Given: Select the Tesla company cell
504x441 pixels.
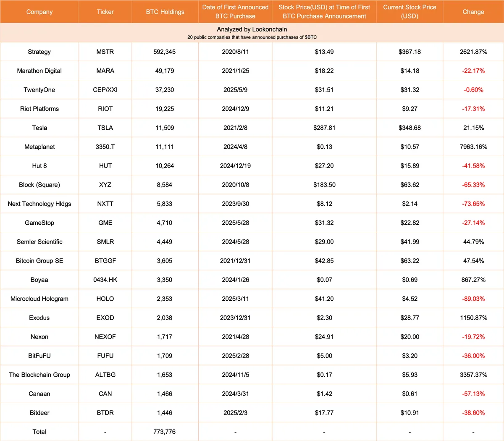Looking at the screenshot, I should click(x=39, y=128).
